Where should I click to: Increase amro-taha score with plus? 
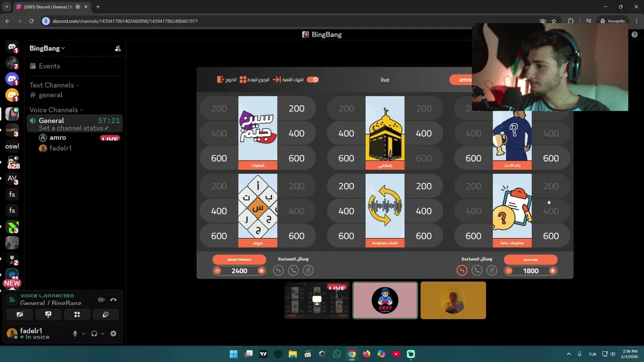point(552,271)
